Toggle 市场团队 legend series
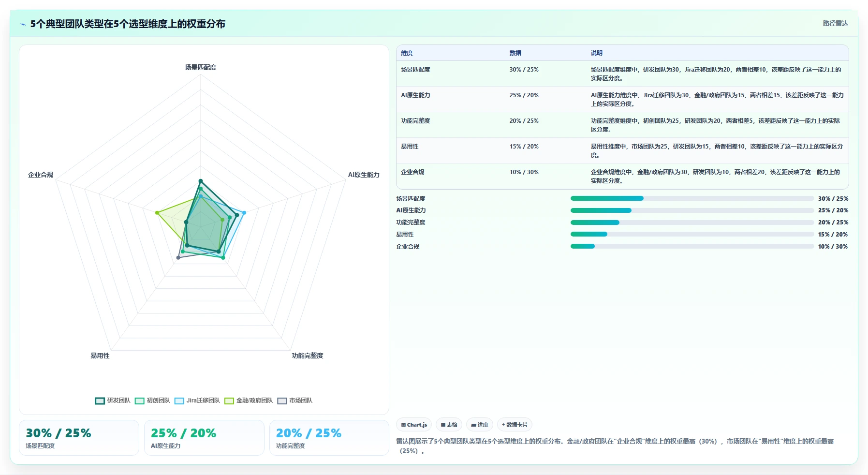The height and width of the screenshot is (475, 868). point(294,401)
